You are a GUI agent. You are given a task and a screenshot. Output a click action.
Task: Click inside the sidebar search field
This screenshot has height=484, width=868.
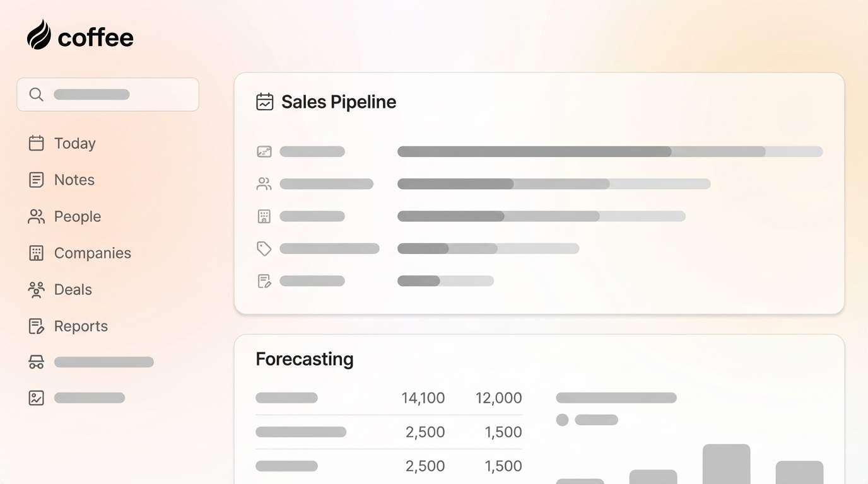107,95
